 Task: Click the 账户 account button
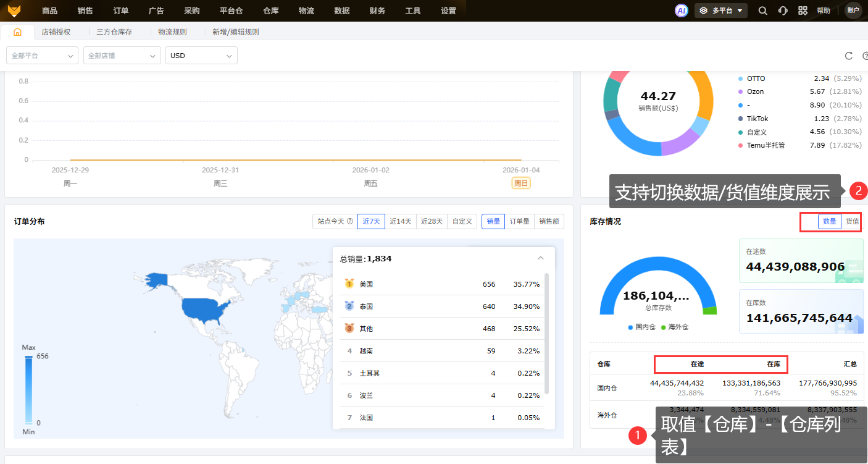853,11
